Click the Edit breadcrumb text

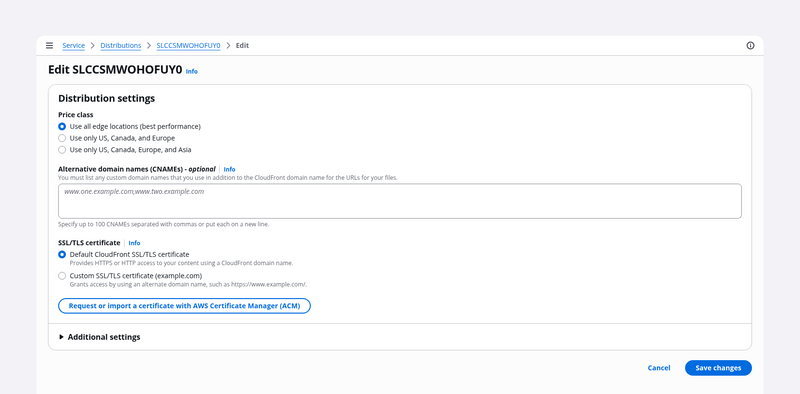coord(242,45)
